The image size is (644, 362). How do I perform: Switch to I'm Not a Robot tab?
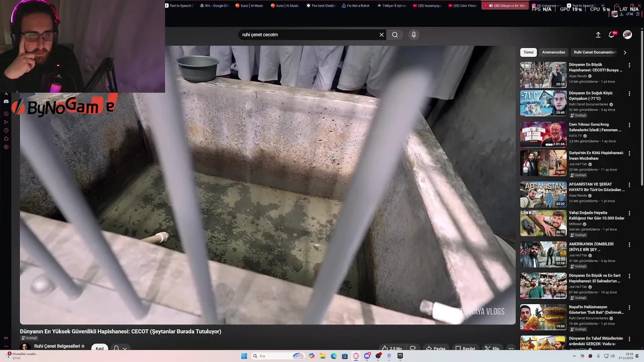click(x=356, y=6)
